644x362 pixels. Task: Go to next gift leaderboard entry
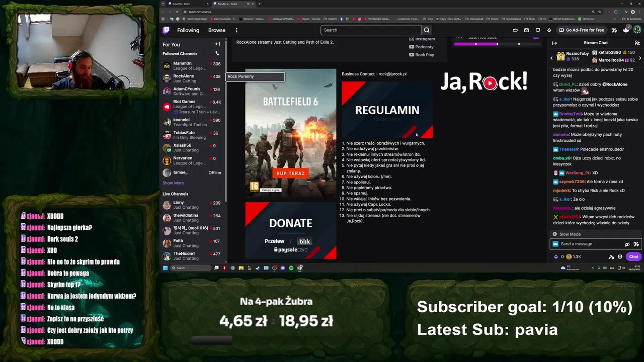tap(640, 58)
